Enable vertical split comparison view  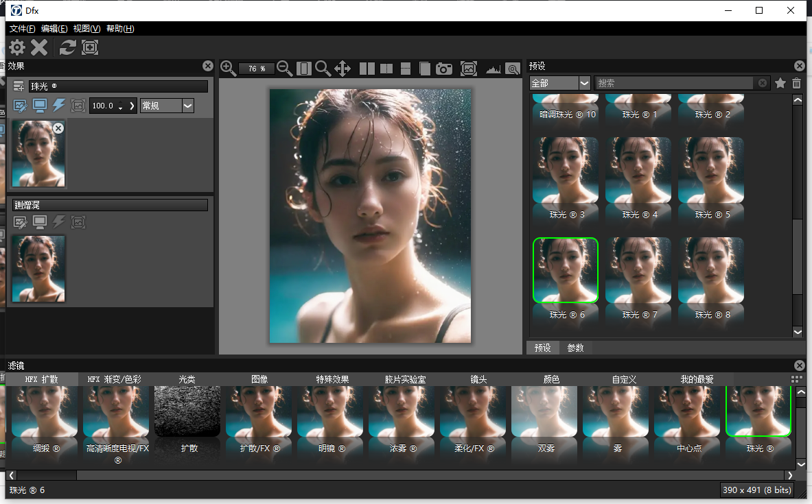(x=386, y=69)
